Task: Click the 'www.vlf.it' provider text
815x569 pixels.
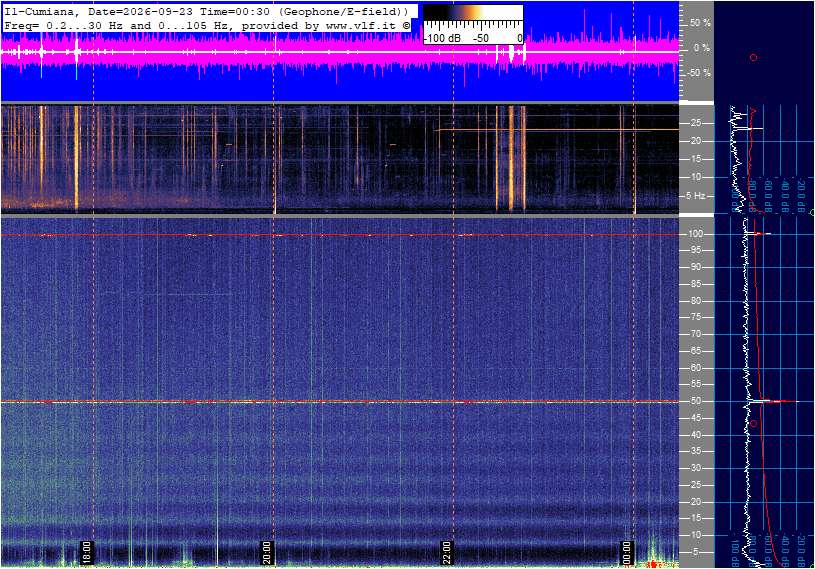Action: [x=361, y=25]
